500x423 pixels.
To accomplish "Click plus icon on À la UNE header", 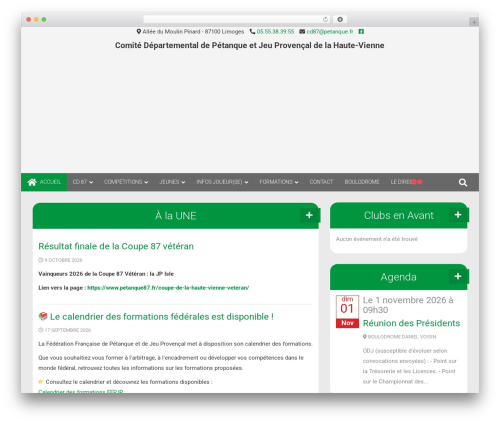I will click(x=309, y=215).
